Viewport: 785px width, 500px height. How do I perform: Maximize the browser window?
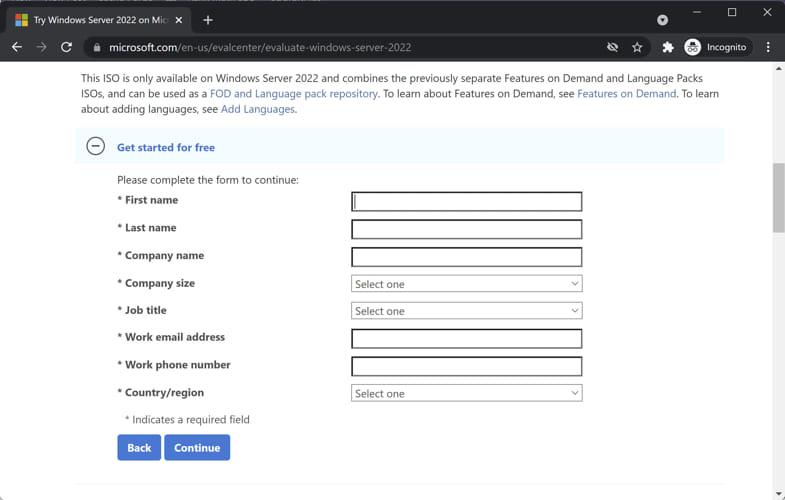click(732, 12)
